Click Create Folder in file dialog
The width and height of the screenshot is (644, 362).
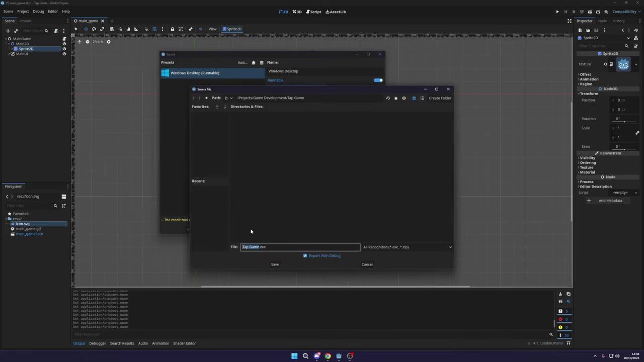440,98
